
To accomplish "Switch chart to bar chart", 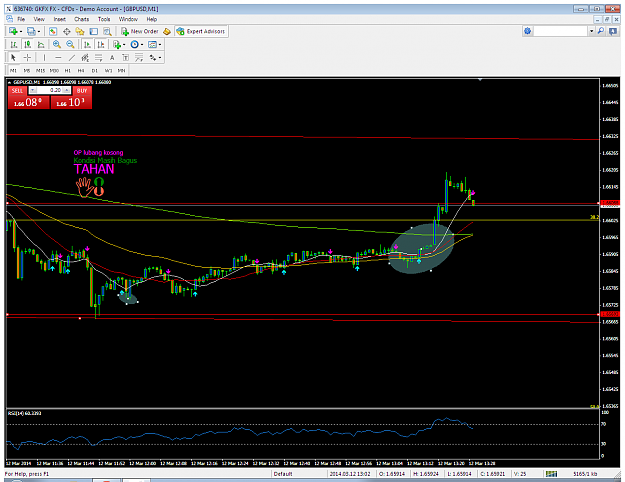I will point(14,45).
